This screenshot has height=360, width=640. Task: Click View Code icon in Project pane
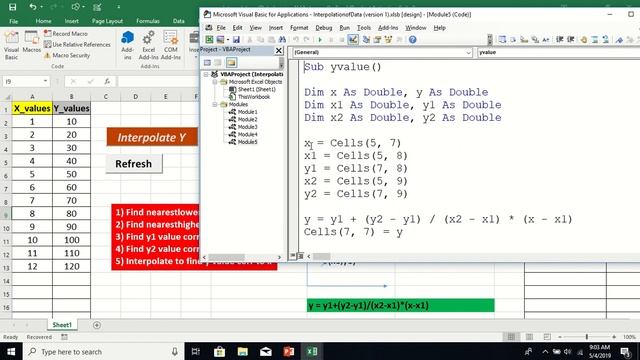click(x=207, y=62)
